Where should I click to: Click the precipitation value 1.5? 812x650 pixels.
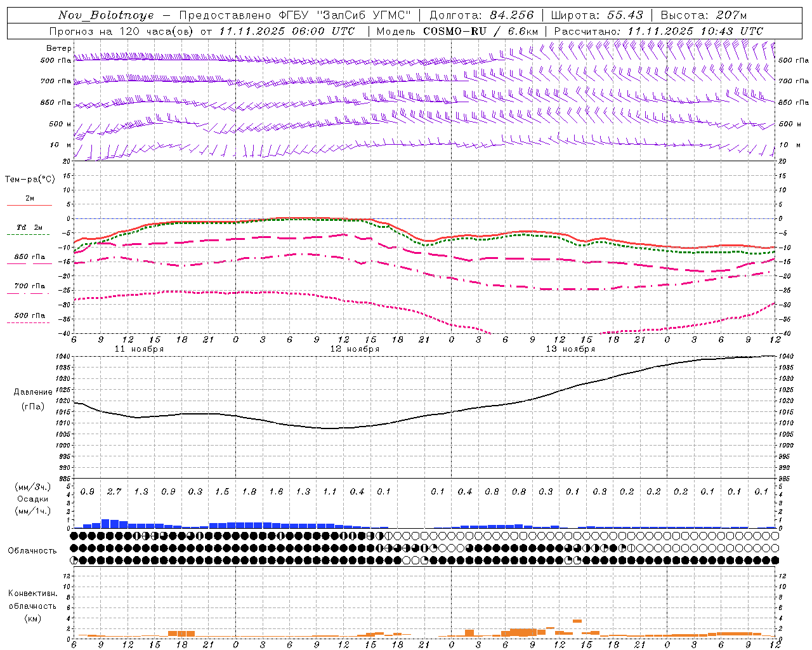click(222, 491)
